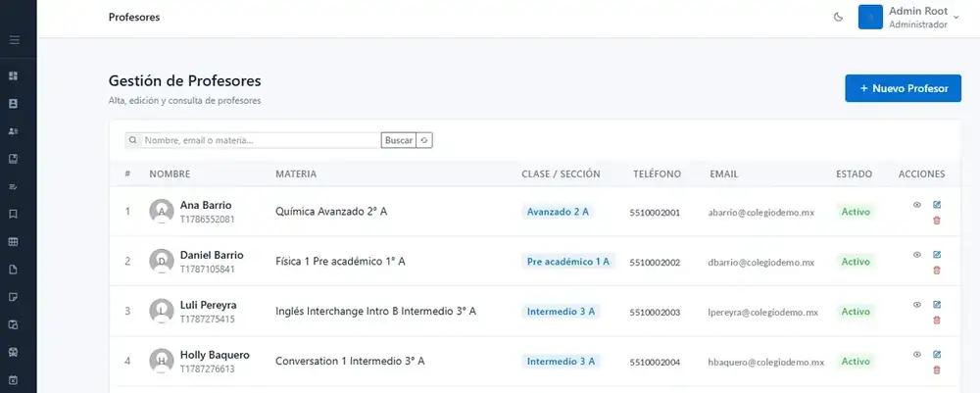Toggle the hamburger menu in sidebar
The width and height of the screenshot is (980, 393).
(15, 40)
